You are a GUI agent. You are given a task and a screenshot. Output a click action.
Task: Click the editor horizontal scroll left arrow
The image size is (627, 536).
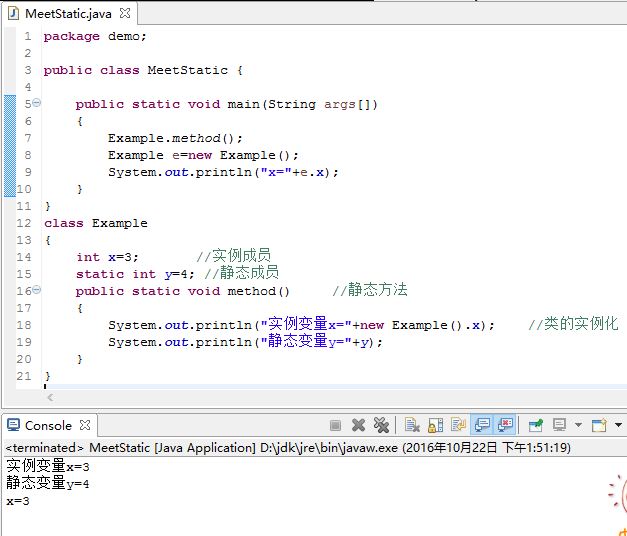(50, 397)
